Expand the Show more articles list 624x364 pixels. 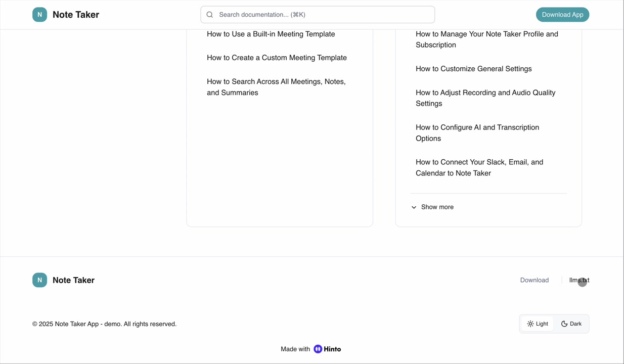pyautogui.click(x=437, y=207)
